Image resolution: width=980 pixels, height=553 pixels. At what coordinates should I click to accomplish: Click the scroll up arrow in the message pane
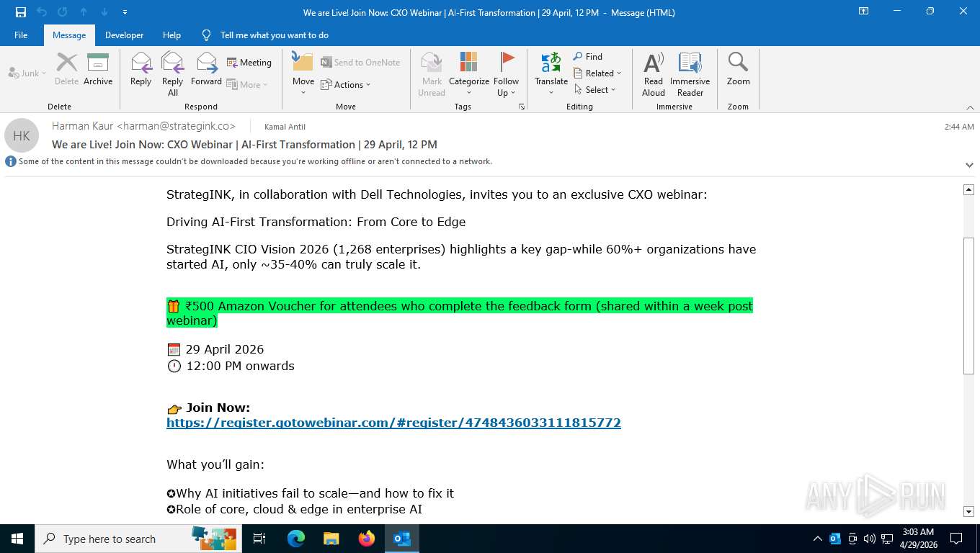pyautogui.click(x=968, y=189)
